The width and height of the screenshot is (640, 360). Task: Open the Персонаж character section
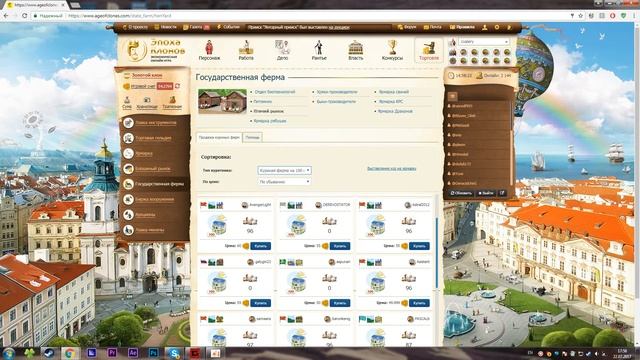(x=209, y=50)
